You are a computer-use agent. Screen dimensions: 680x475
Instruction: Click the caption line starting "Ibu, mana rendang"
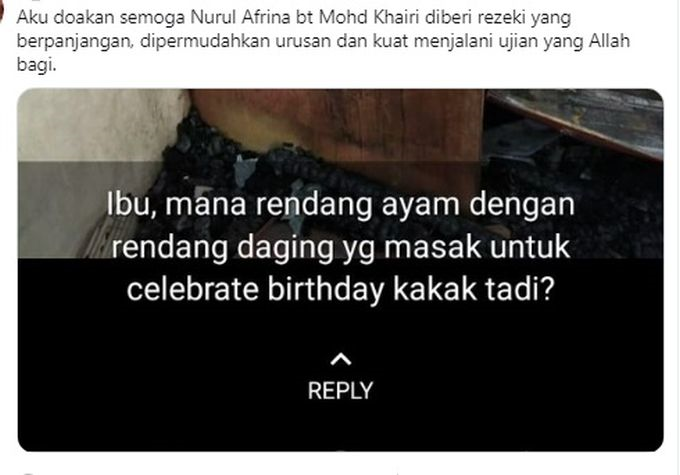[340, 204]
